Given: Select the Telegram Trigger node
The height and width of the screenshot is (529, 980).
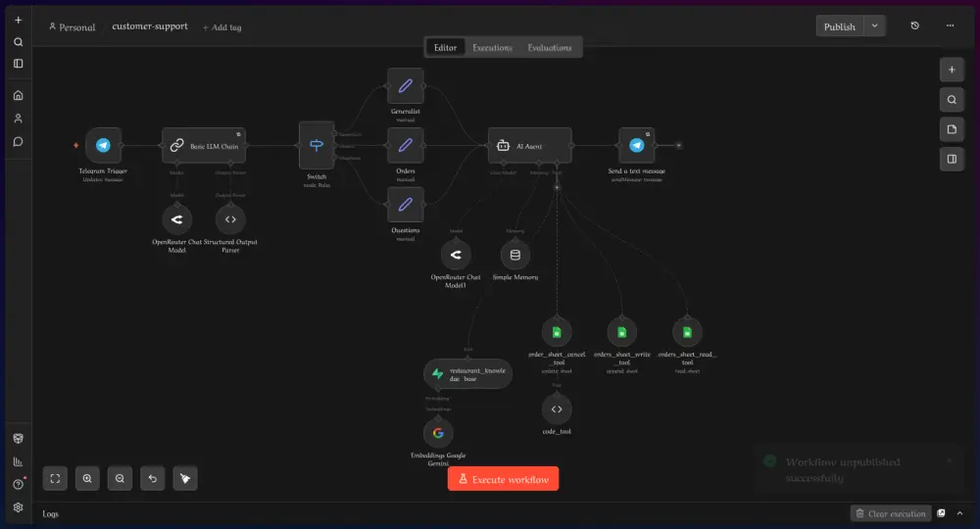Looking at the screenshot, I should (x=103, y=146).
